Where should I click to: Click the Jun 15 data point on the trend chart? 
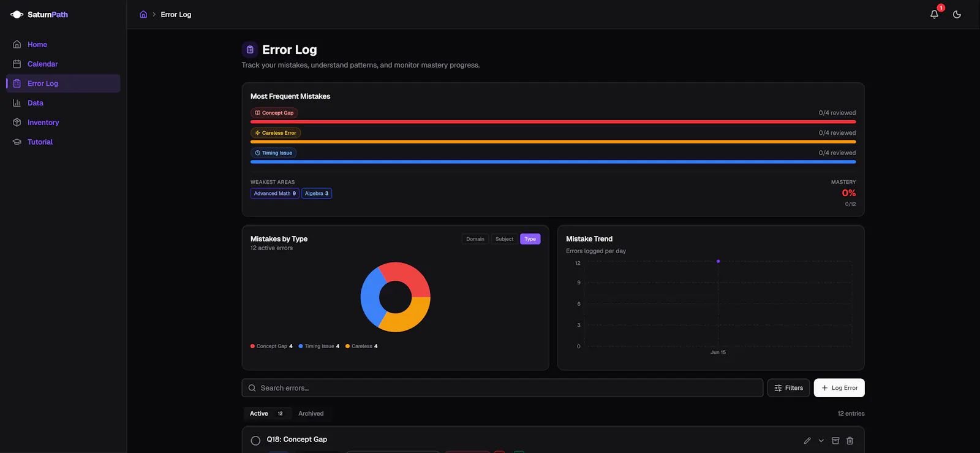pos(718,261)
